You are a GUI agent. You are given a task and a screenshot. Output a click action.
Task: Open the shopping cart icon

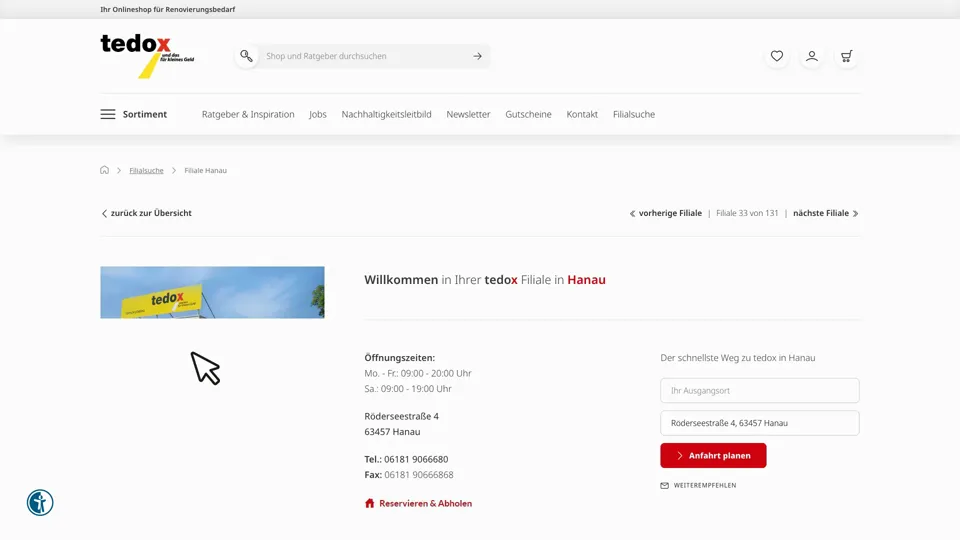[847, 56]
